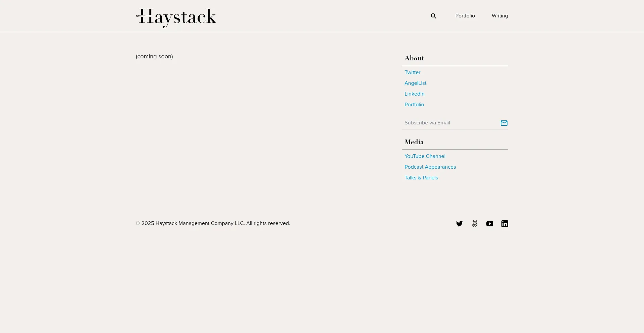Go to Writing in the top navigation
This screenshot has width=644, height=333.
click(499, 16)
